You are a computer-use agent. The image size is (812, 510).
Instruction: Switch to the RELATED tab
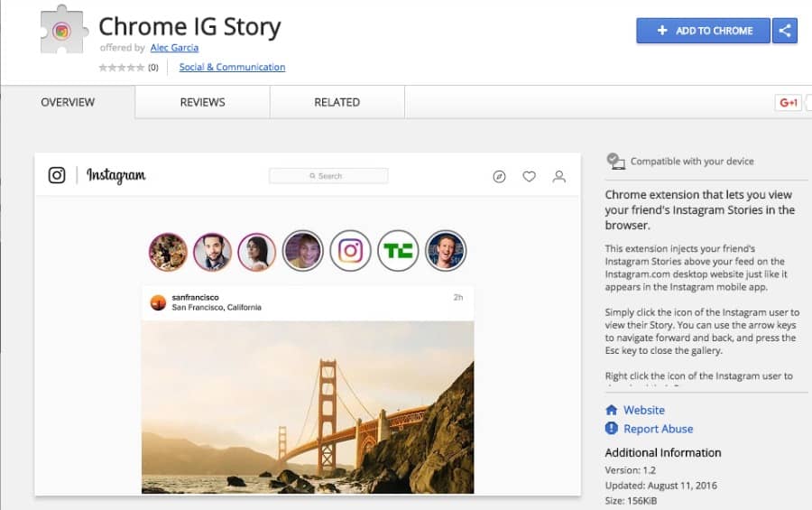[337, 102]
